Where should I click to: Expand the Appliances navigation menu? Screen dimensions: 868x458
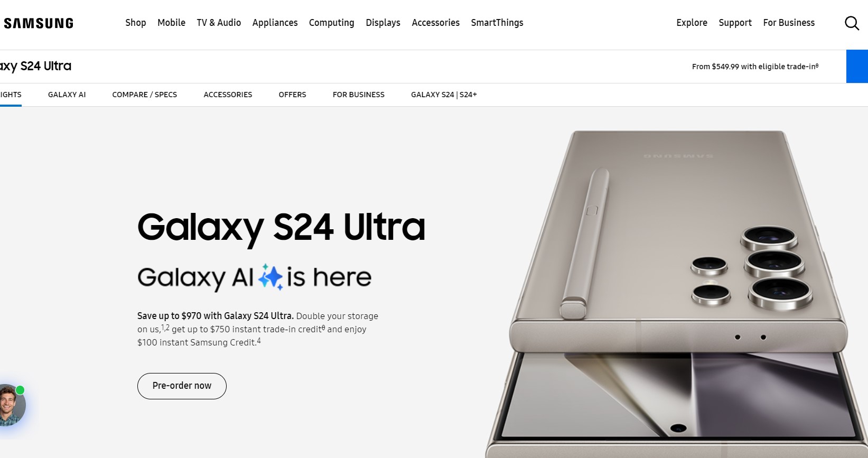click(275, 23)
